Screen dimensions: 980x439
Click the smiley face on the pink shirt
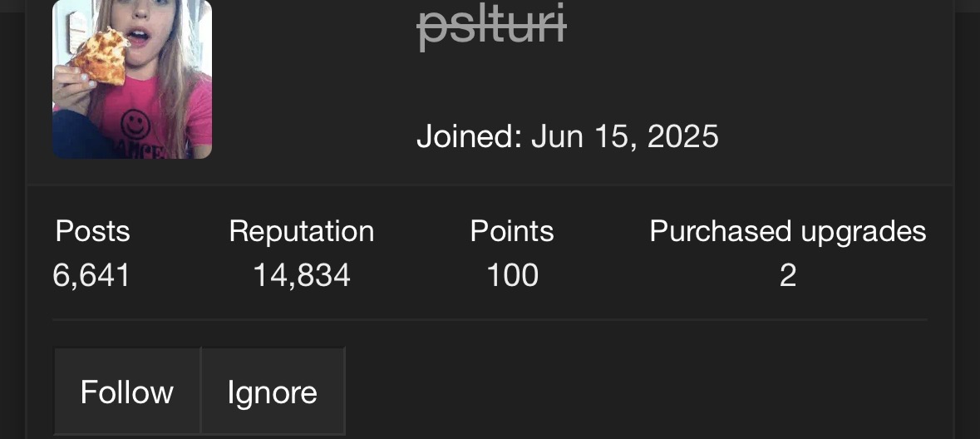pyautogui.click(x=135, y=125)
